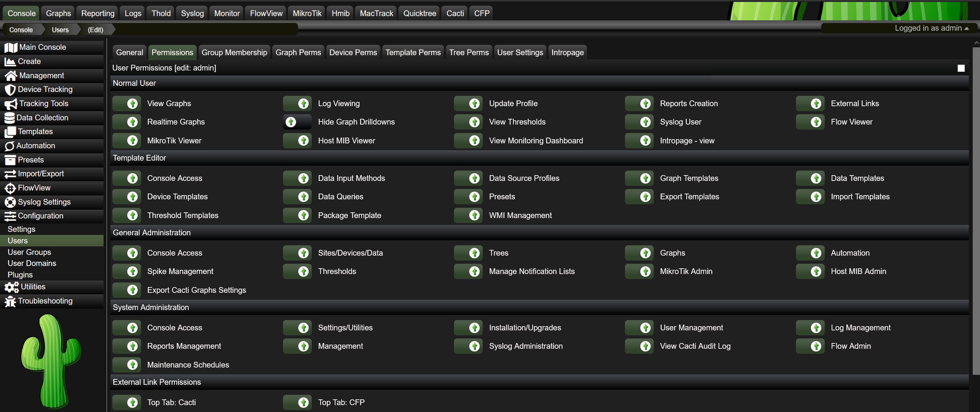Expand the Management sidebar section label
Image resolution: width=980 pixels, height=412 pixels.
41,76
